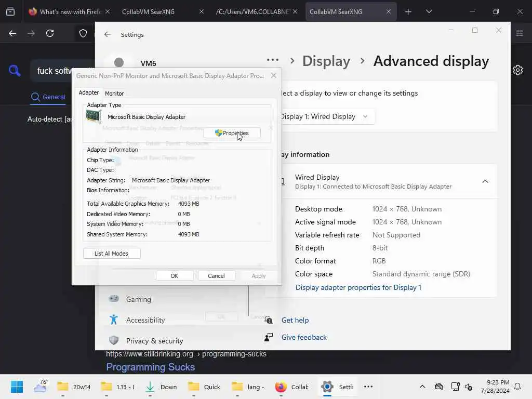
Task: Click the Privacy shield icon in sidebar
Action: [114, 340]
